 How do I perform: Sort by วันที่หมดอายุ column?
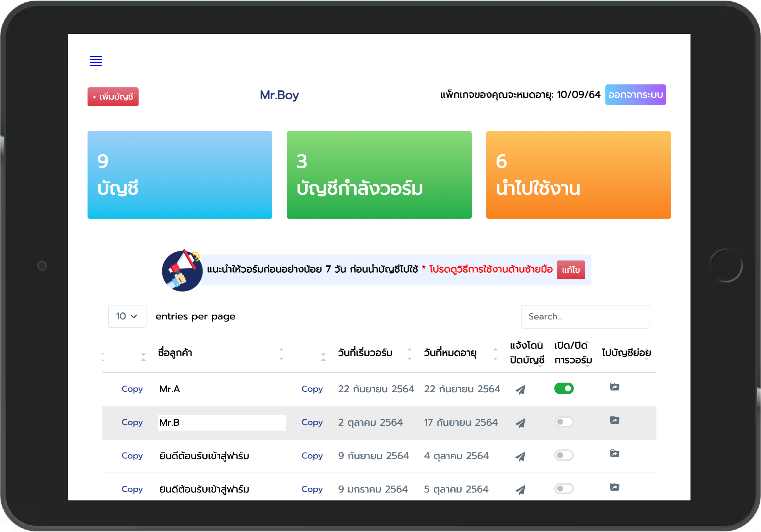click(x=461, y=353)
